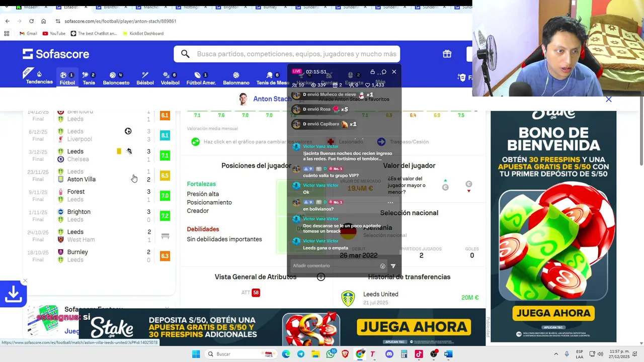
Task: Open the Anton Stach player name link
Action: click(272, 99)
